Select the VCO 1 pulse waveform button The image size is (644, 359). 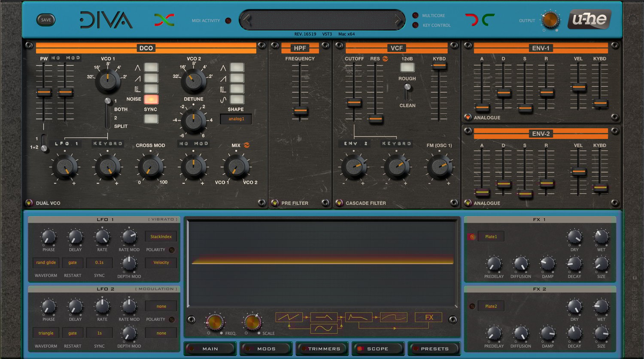pos(151,89)
